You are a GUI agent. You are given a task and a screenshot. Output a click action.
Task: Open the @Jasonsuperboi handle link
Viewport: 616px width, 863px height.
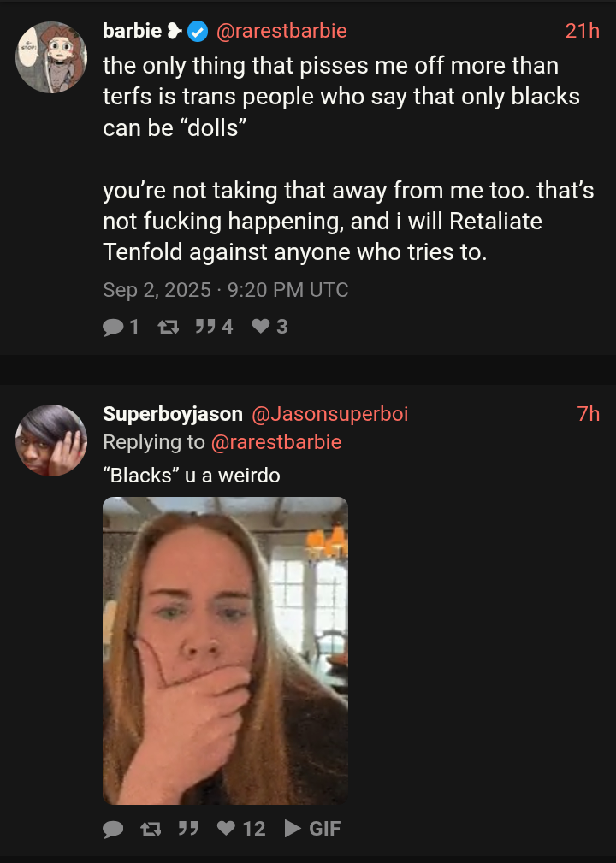[329, 414]
